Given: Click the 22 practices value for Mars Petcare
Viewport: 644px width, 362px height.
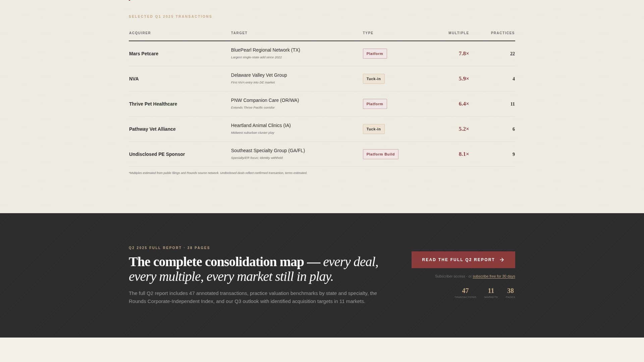Looking at the screenshot, I should click(512, 54).
